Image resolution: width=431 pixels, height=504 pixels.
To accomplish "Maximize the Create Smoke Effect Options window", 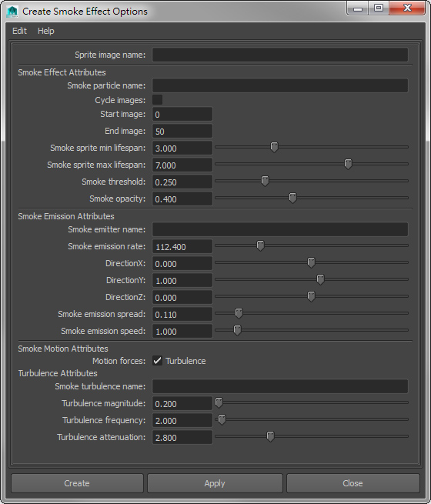I will tap(379, 8).
